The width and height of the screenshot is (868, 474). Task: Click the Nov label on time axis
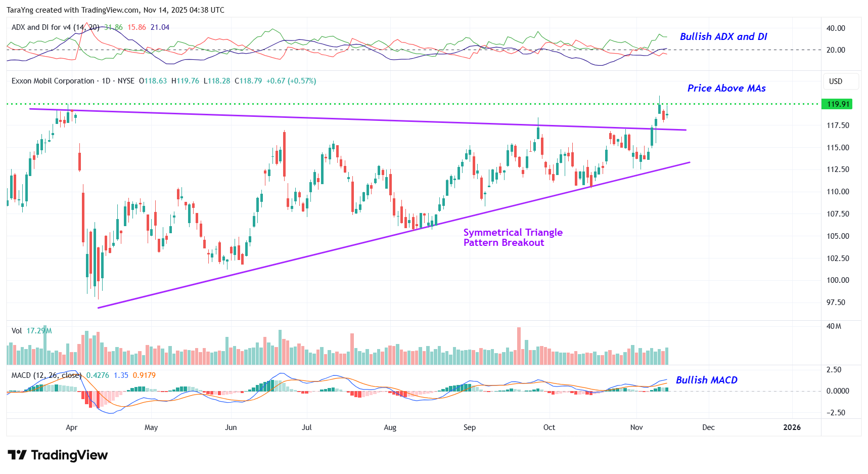pos(636,427)
